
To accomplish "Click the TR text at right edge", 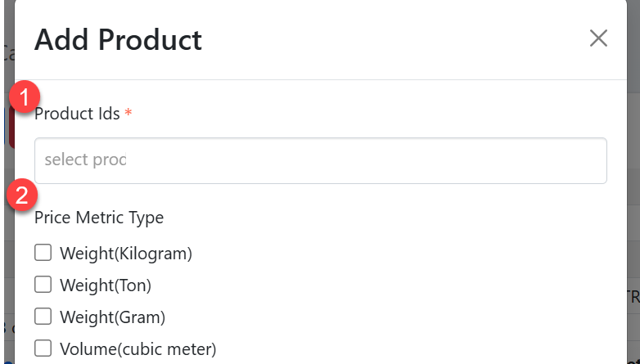I will pos(633,297).
